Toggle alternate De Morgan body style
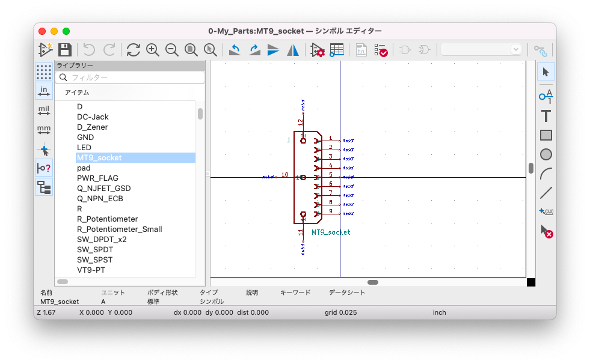 (x=425, y=50)
